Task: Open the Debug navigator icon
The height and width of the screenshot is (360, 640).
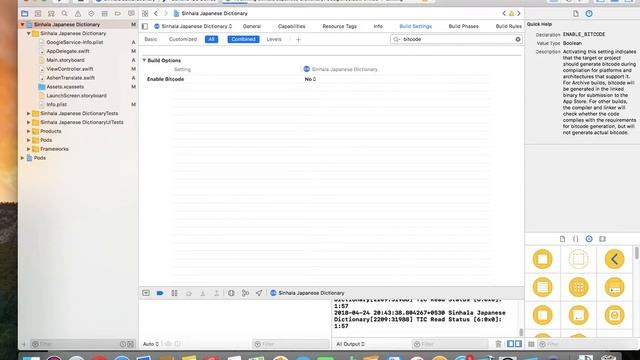Action: pos(104,13)
